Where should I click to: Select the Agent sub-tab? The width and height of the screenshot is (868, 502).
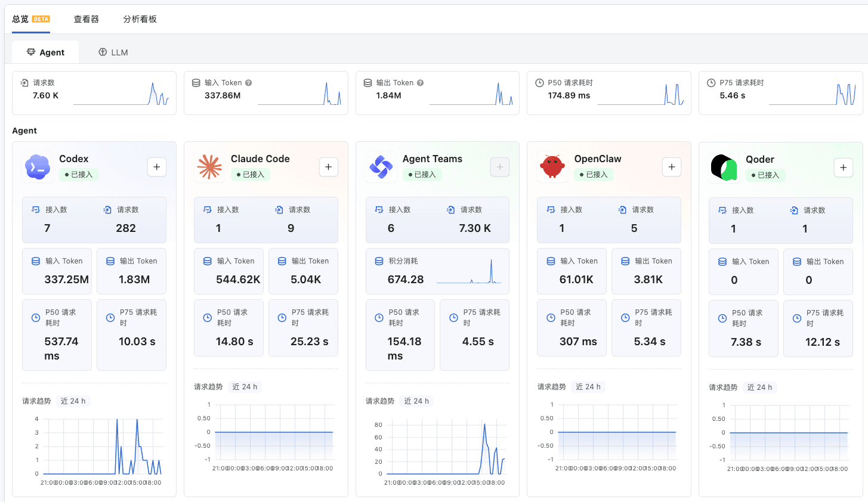coord(45,52)
